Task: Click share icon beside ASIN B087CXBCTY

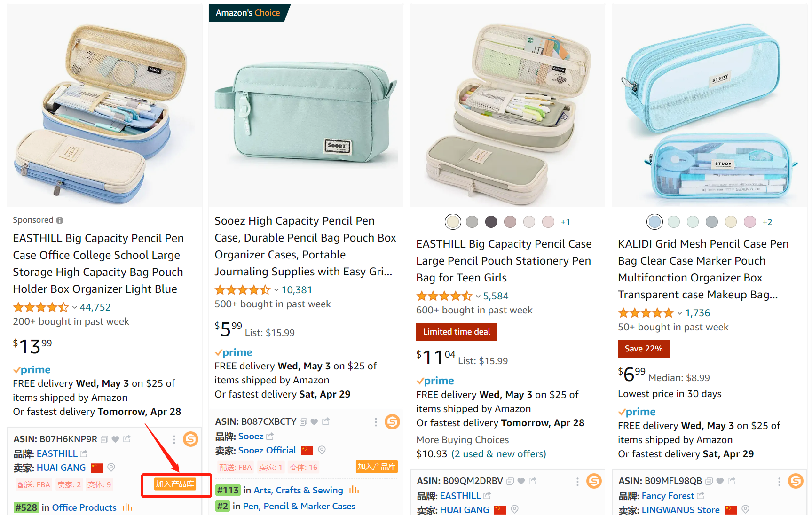Action: 326,421
